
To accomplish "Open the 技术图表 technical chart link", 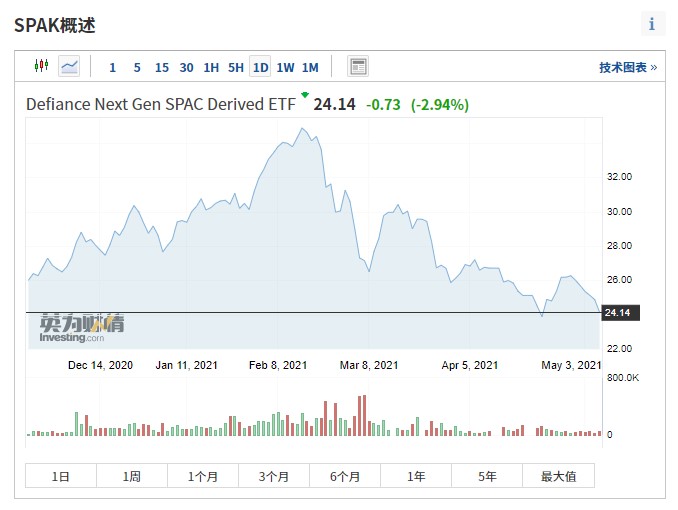I will (x=628, y=67).
